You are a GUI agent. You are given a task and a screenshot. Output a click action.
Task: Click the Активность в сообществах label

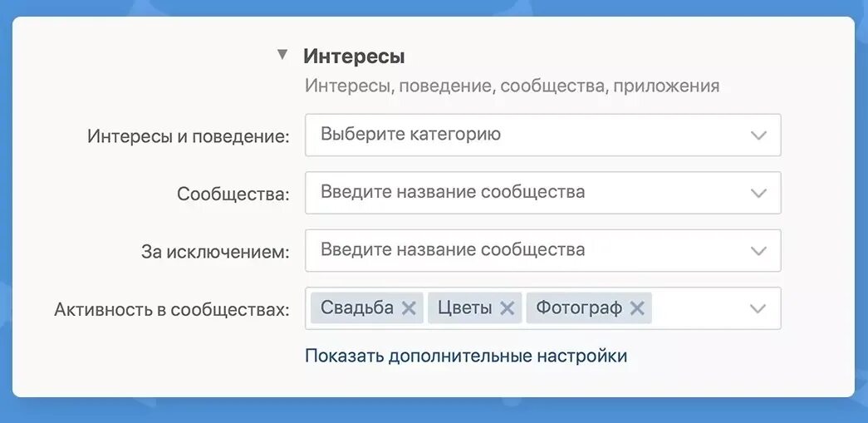click(x=172, y=309)
